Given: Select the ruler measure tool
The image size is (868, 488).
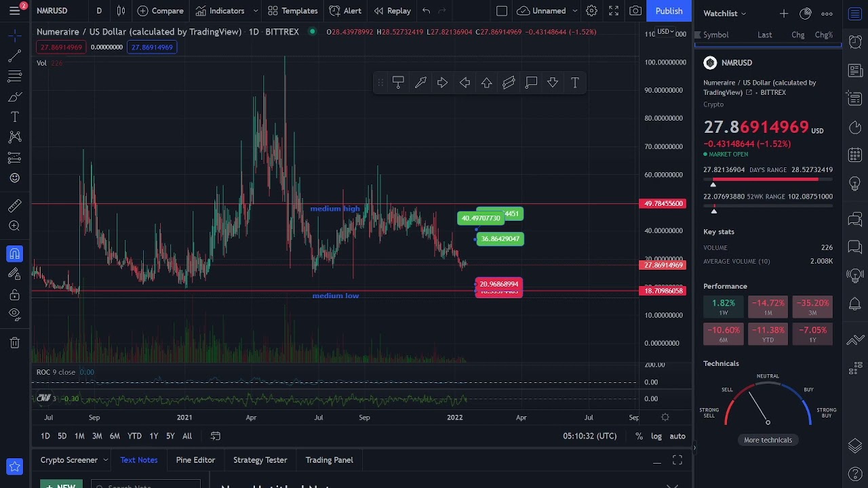Looking at the screenshot, I should point(14,205).
